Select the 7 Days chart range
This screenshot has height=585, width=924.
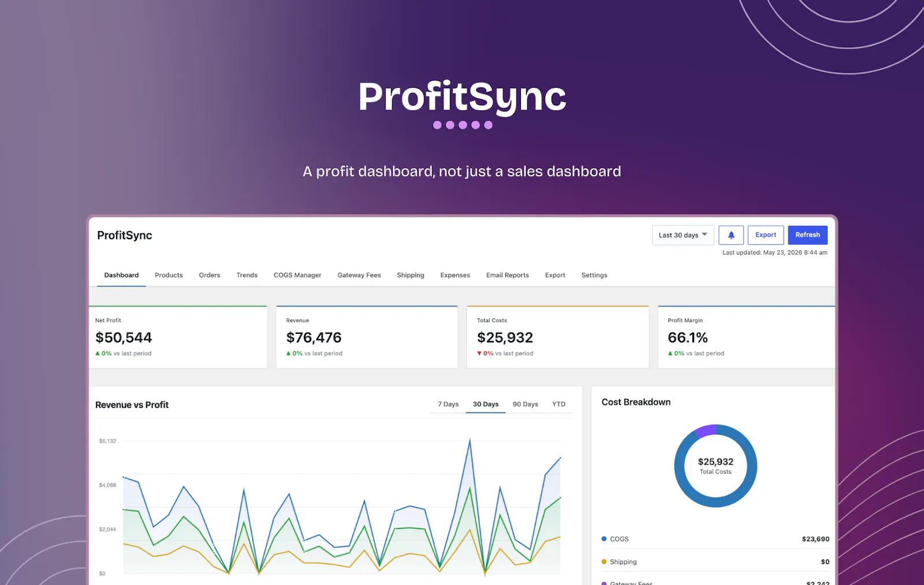coord(448,404)
